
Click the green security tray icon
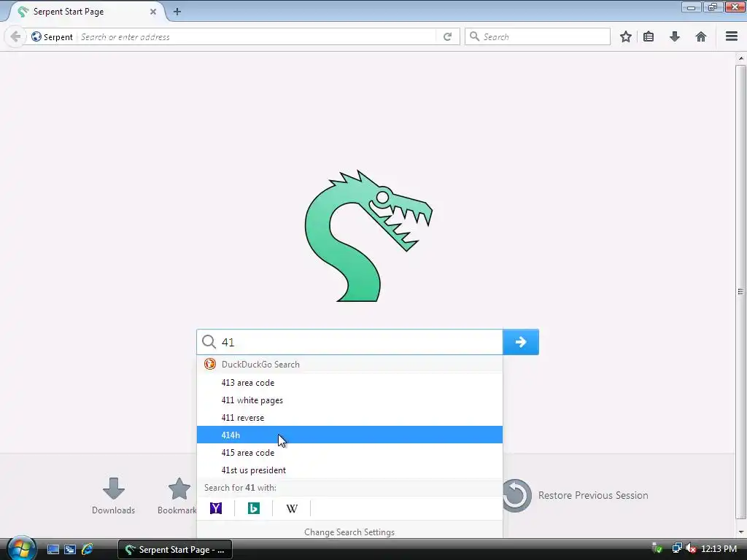[657, 548]
